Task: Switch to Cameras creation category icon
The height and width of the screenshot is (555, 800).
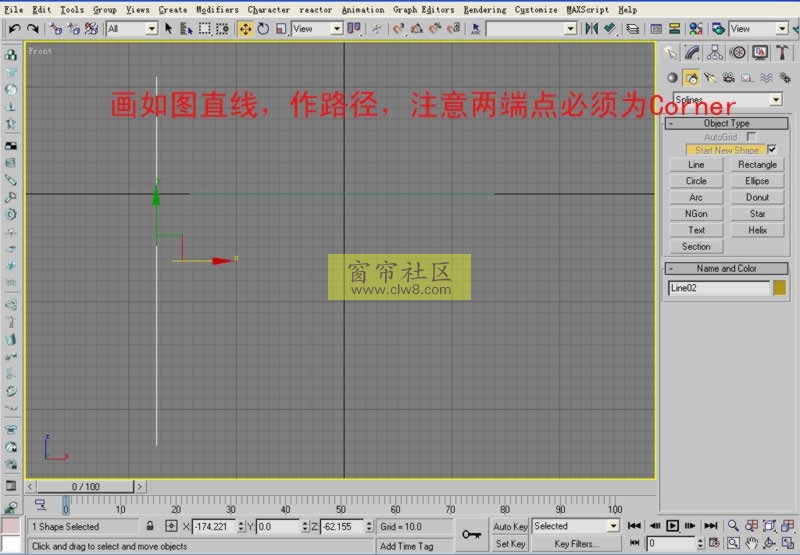Action: (x=728, y=77)
